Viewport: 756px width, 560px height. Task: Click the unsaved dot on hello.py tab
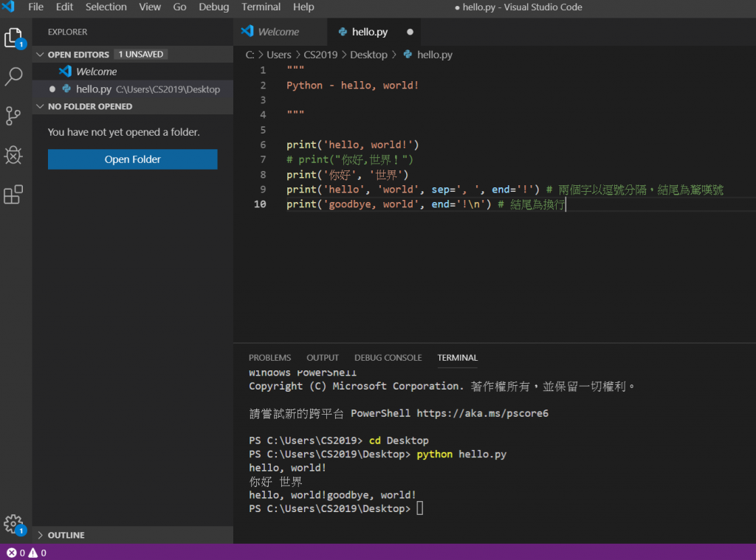[x=410, y=32]
